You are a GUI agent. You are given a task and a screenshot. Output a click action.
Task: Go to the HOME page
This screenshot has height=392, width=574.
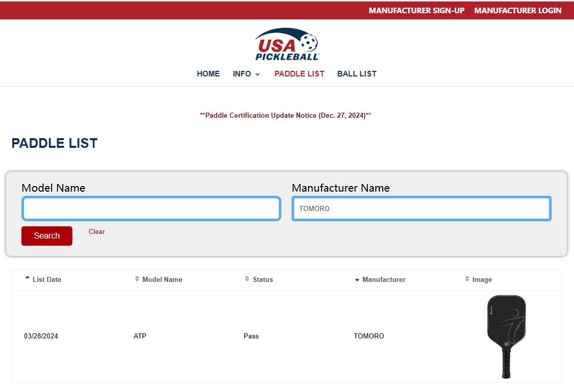208,74
